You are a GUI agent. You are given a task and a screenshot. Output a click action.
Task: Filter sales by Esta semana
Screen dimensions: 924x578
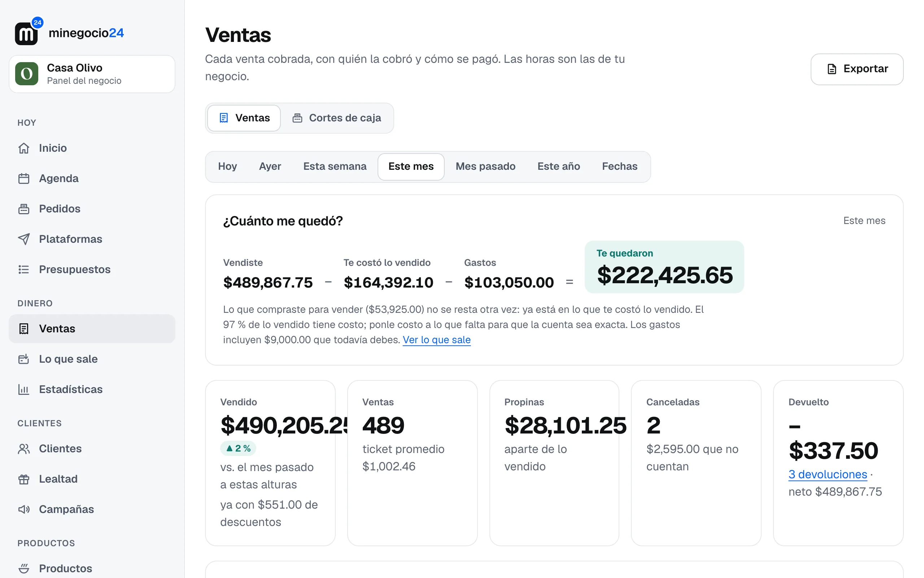pos(335,166)
